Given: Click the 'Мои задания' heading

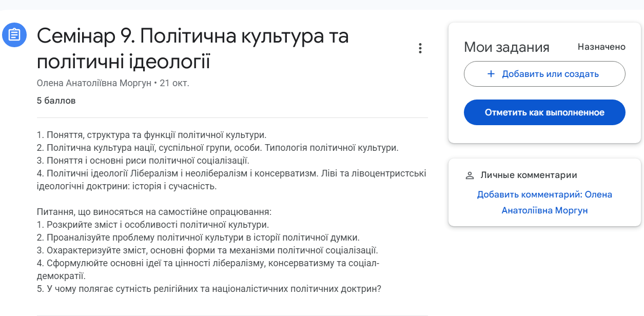Looking at the screenshot, I should pos(506,47).
